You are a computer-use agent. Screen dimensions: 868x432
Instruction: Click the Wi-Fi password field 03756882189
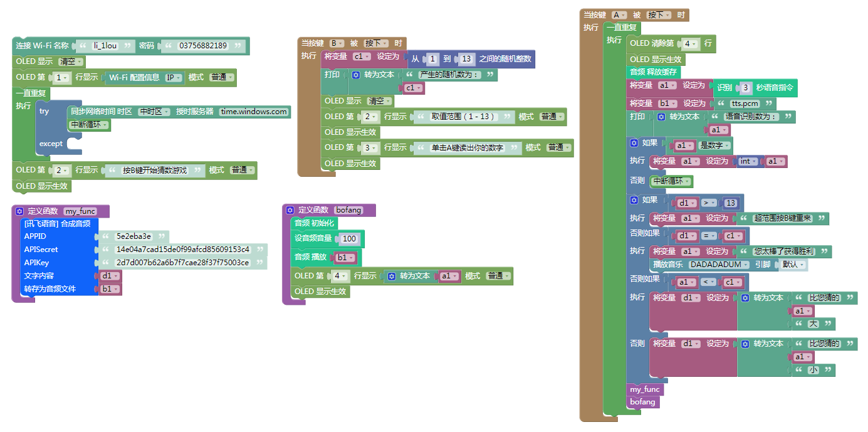[x=203, y=46]
